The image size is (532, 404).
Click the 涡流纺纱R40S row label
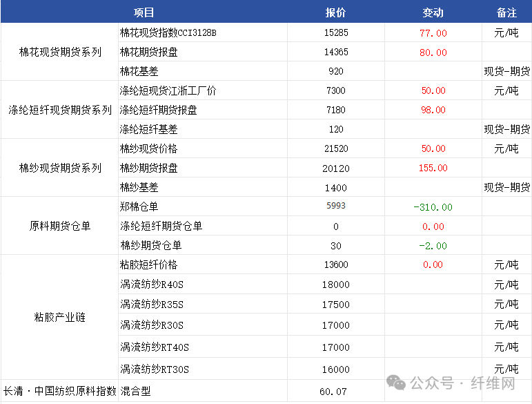[152, 284]
